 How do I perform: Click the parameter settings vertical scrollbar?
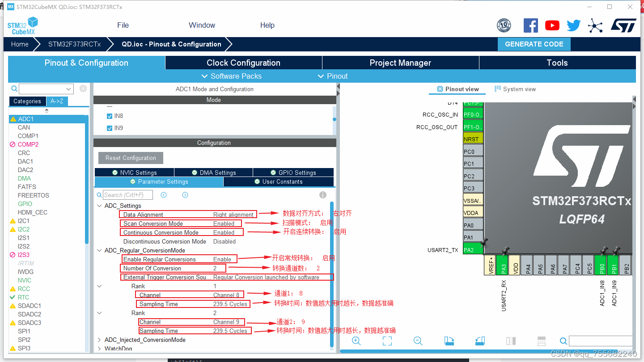331,274
